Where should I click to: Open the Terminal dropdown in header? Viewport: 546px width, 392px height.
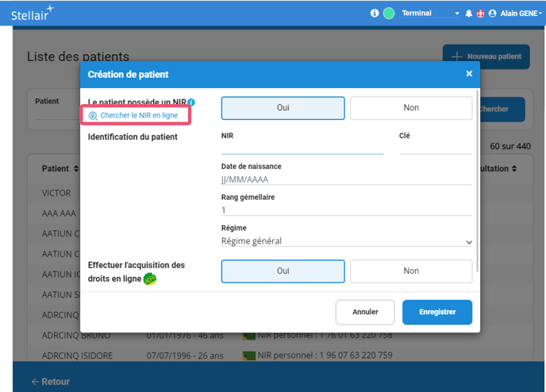pos(431,13)
